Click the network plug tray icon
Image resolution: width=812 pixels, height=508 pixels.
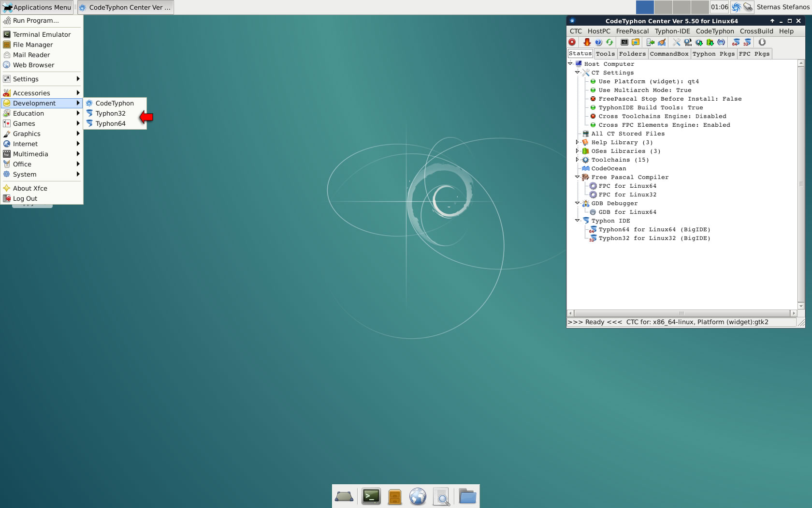pos(748,7)
